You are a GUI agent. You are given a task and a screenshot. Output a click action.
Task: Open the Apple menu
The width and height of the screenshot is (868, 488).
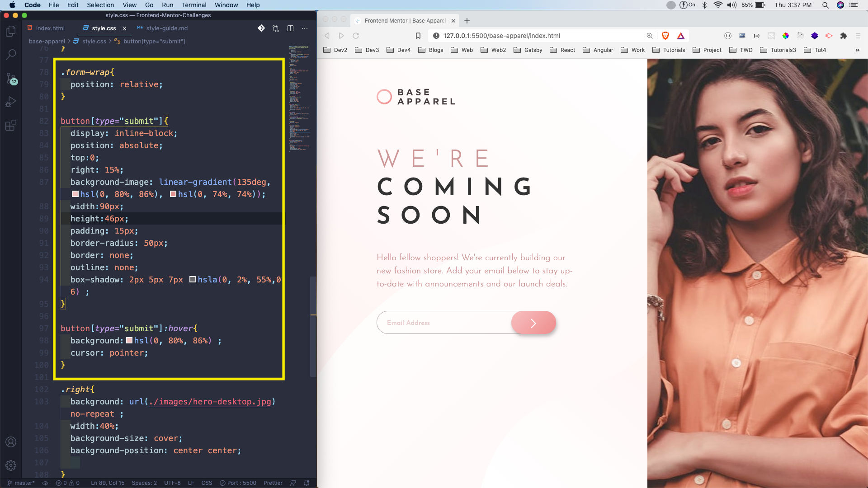point(12,5)
